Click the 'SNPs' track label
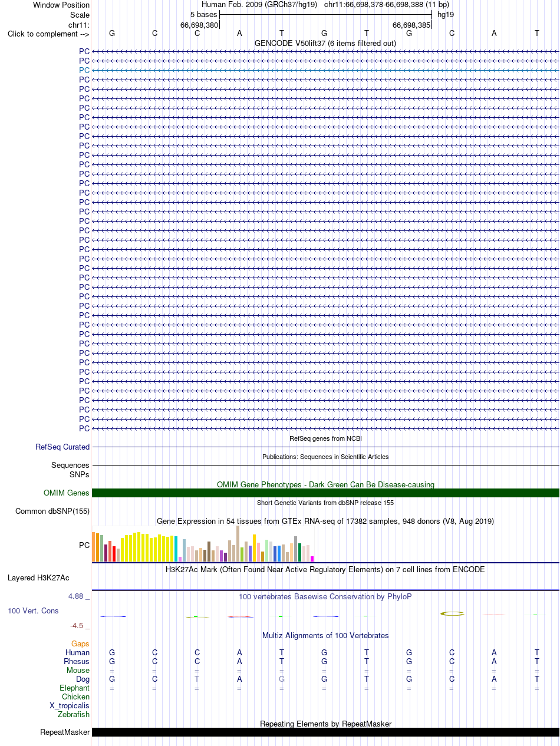The width and height of the screenshot is (560, 746). pos(80,474)
